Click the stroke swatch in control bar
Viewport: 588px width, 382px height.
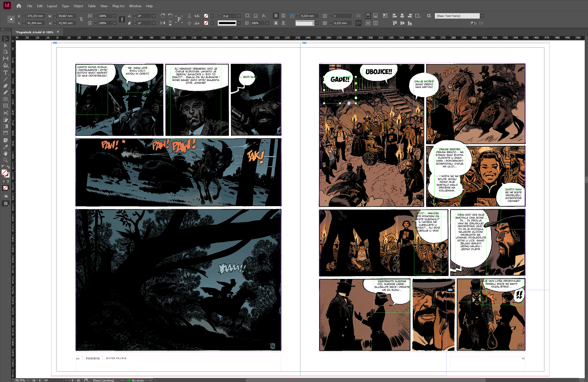[x=206, y=23]
